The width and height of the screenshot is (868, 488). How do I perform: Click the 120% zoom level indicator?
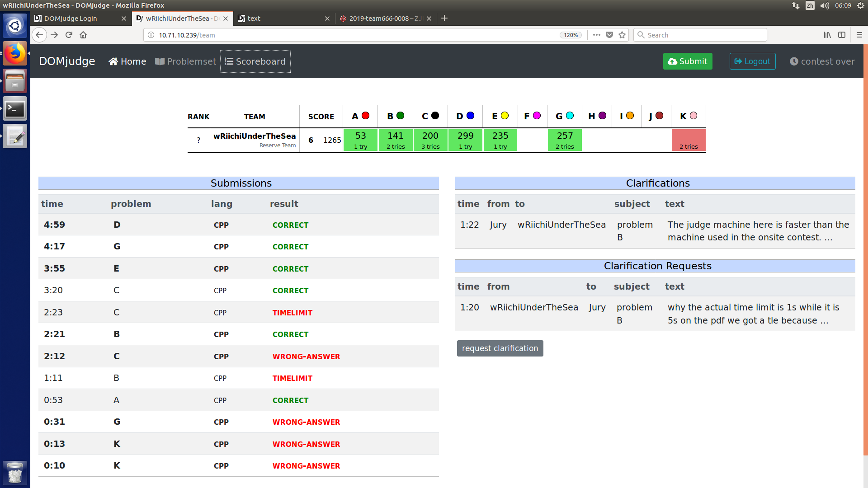[571, 35]
